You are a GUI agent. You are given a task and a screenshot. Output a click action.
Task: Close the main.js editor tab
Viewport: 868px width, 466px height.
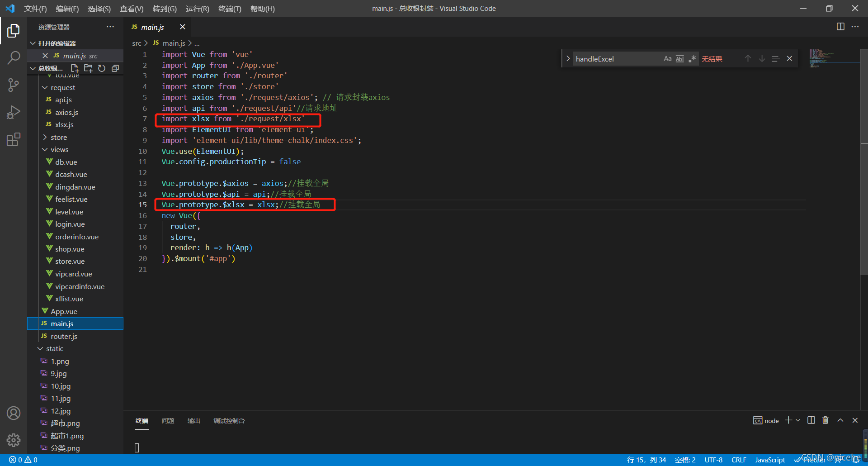click(182, 27)
